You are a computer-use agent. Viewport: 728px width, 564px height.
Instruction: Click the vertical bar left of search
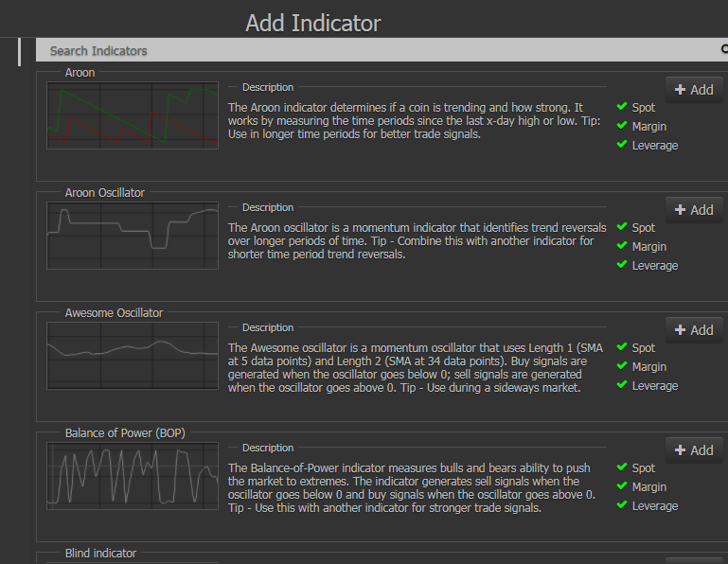[x=20, y=52]
